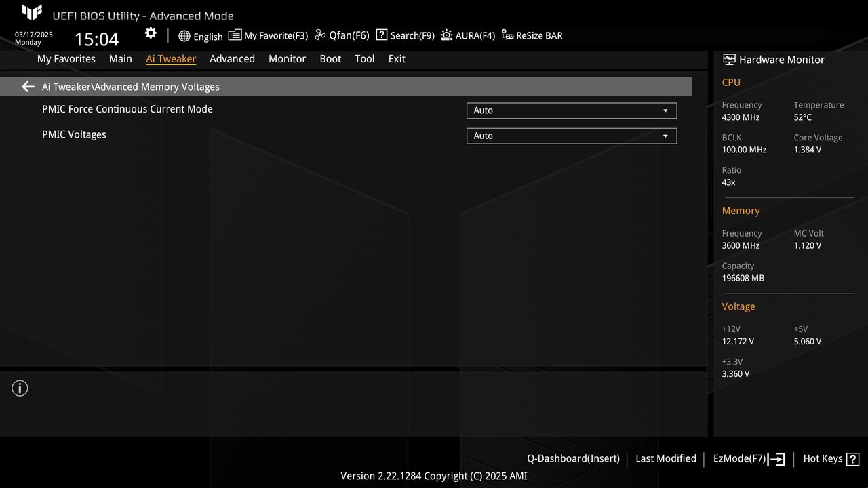Open My Favorite(F3) list icon
The height and width of the screenshot is (488, 868).
click(x=235, y=35)
